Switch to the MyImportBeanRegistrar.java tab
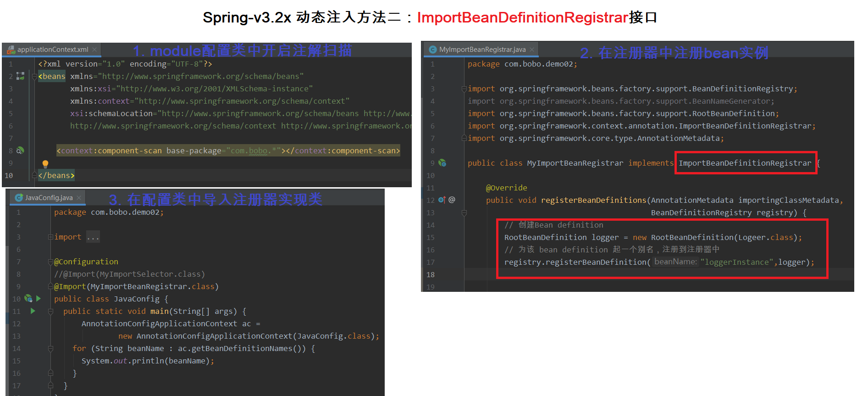The height and width of the screenshot is (396, 868). coord(481,50)
